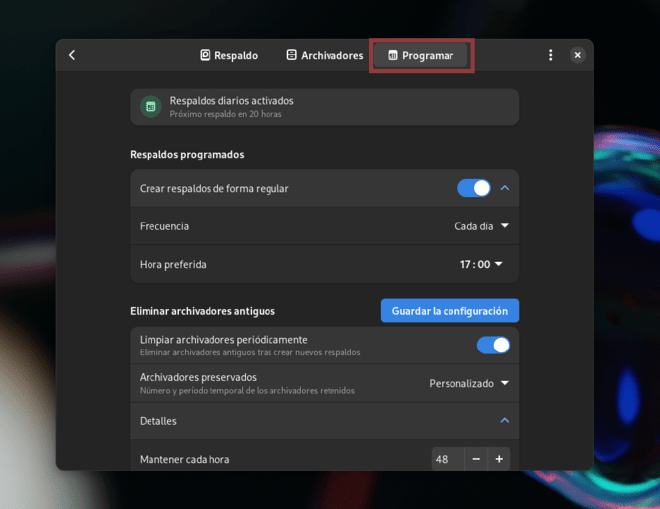
Task: Toggle Limpiar archivadores periódicamente switch
Action: pos(493,345)
